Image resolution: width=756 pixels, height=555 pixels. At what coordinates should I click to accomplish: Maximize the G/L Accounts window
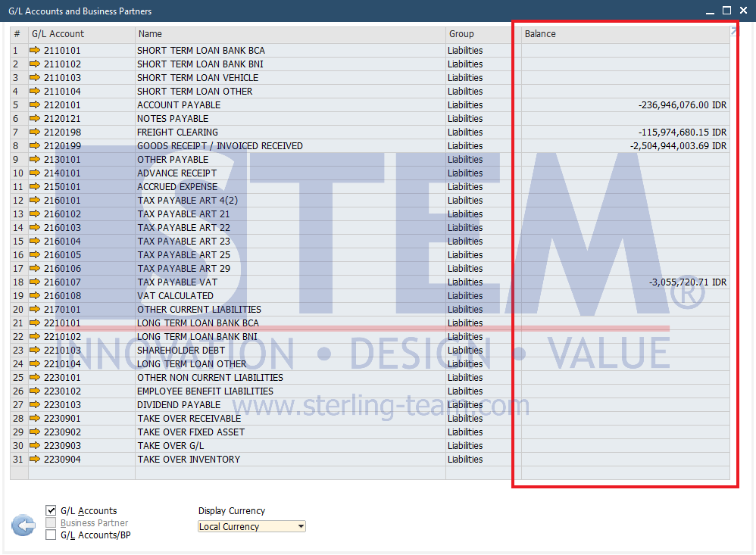(726, 10)
